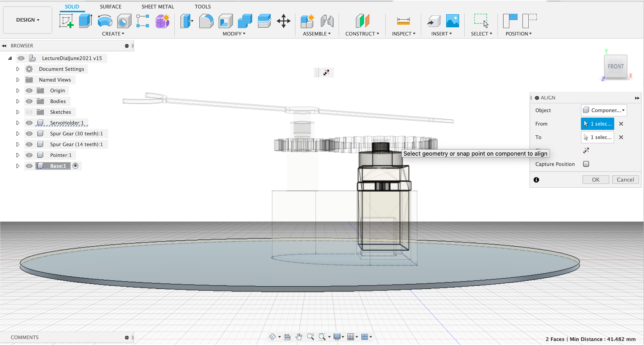Open Grid and Snaps settings menu
Image resolution: width=644 pixels, height=345 pixels.
[x=352, y=337]
